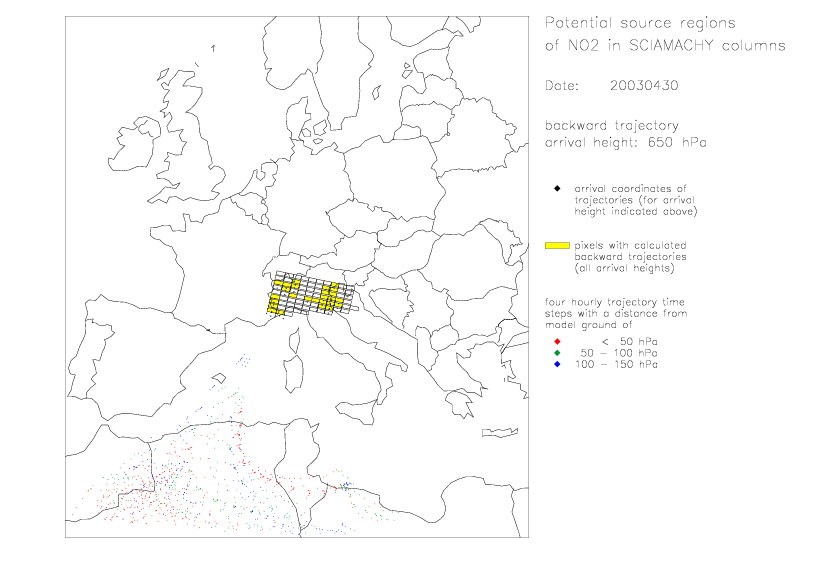Screen dimensions: 813x566
Task: Click the '< 50 hPa' legend label
Action: point(629,342)
